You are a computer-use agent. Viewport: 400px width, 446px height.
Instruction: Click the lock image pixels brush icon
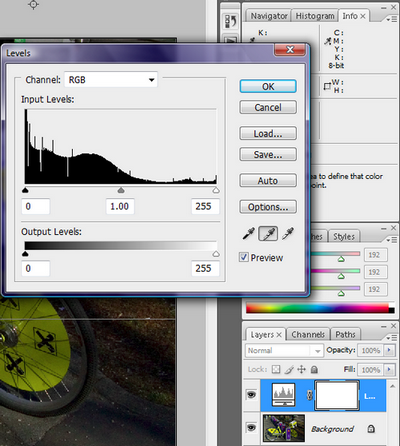289,369
